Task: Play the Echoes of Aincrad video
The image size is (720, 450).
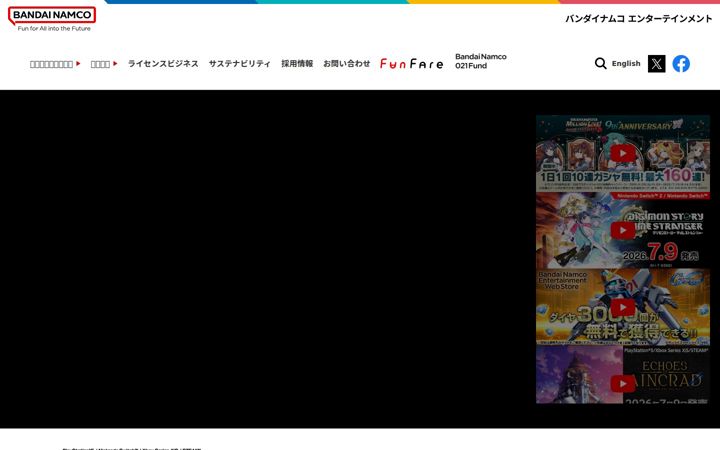Action: click(623, 383)
